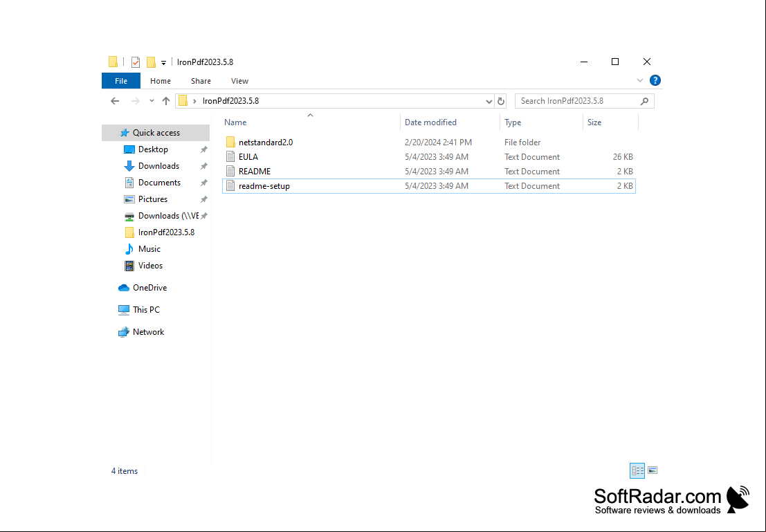Minimize the IronPdf2023.5.8 window
This screenshot has width=766, height=532.
pyautogui.click(x=584, y=62)
